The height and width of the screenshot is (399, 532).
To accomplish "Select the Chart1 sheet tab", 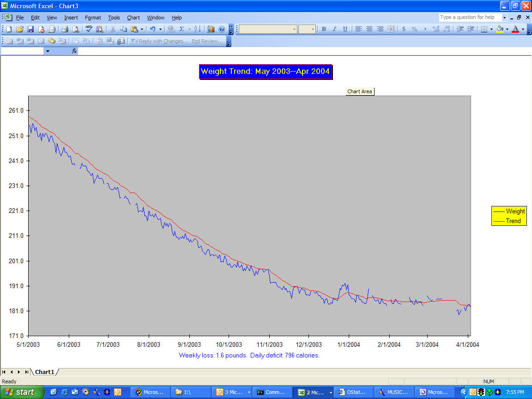I will tap(44, 372).
